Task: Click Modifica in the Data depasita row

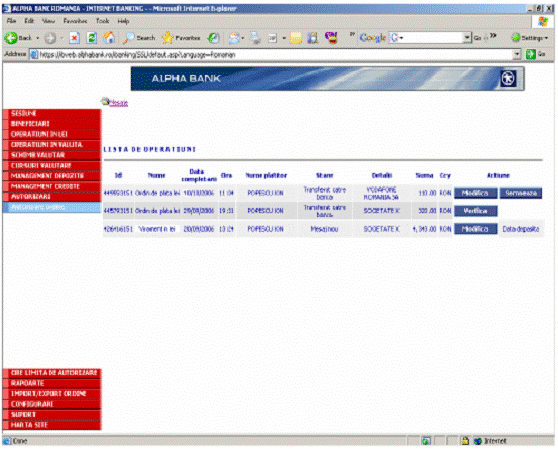Action: (475, 229)
